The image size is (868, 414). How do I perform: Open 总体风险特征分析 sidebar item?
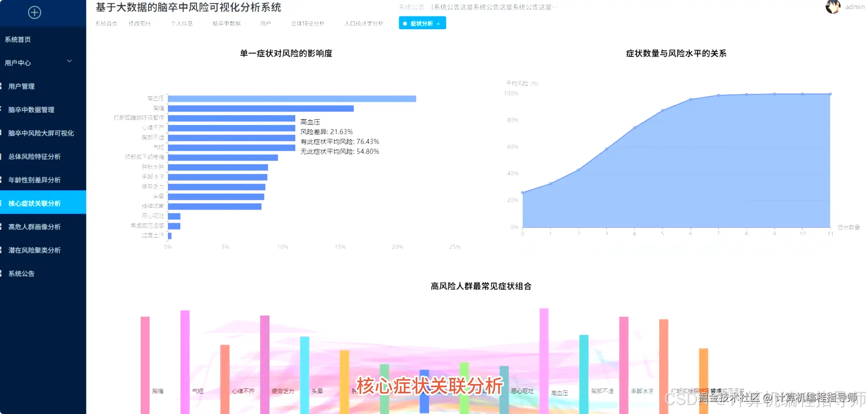coord(35,157)
